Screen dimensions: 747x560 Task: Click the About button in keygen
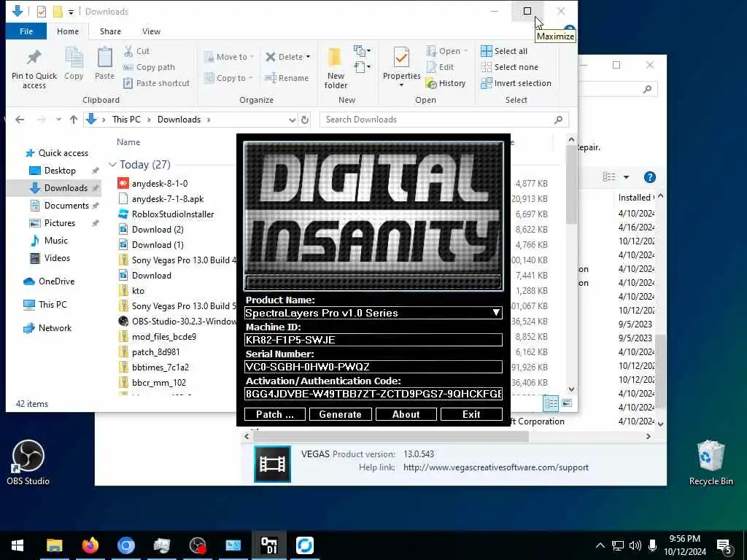406,414
